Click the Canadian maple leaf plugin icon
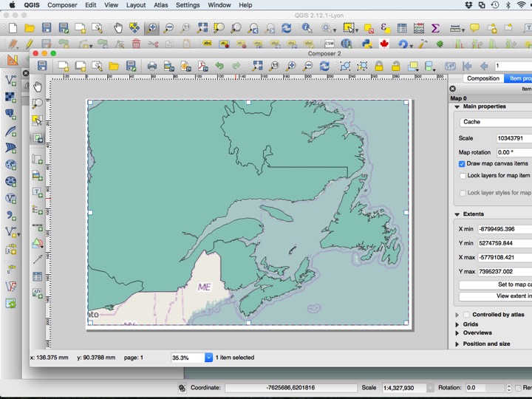This screenshot has width=532, height=399. pyautogui.click(x=384, y=44)
